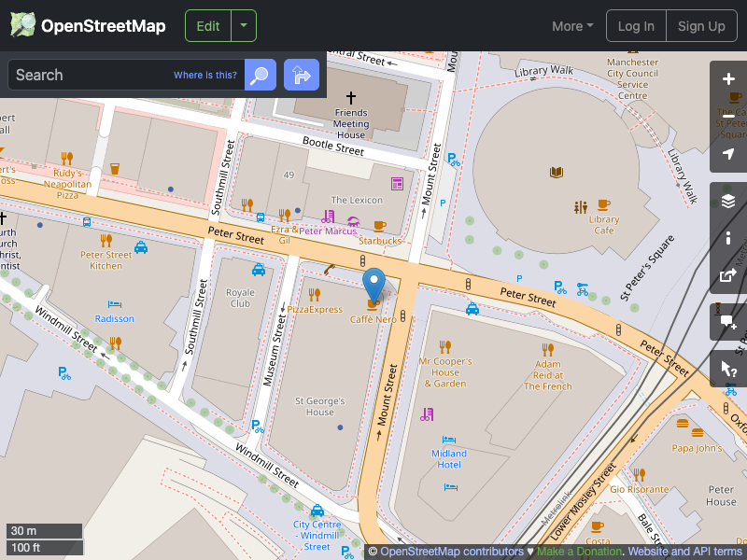Expand the Edit dropdown arrow
This screenshot has width=747, height=560.
click(x=243, y=26)
